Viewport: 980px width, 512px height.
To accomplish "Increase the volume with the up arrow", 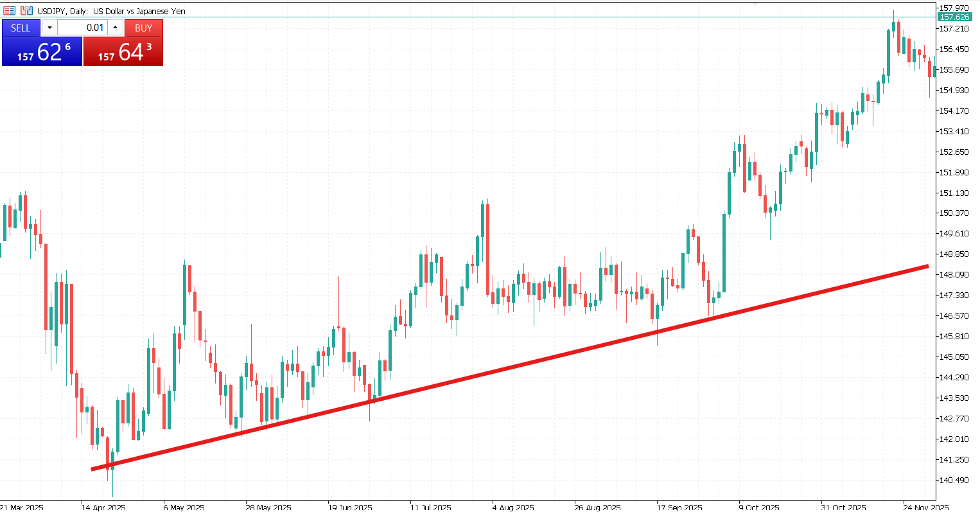I will pos(115,28).
